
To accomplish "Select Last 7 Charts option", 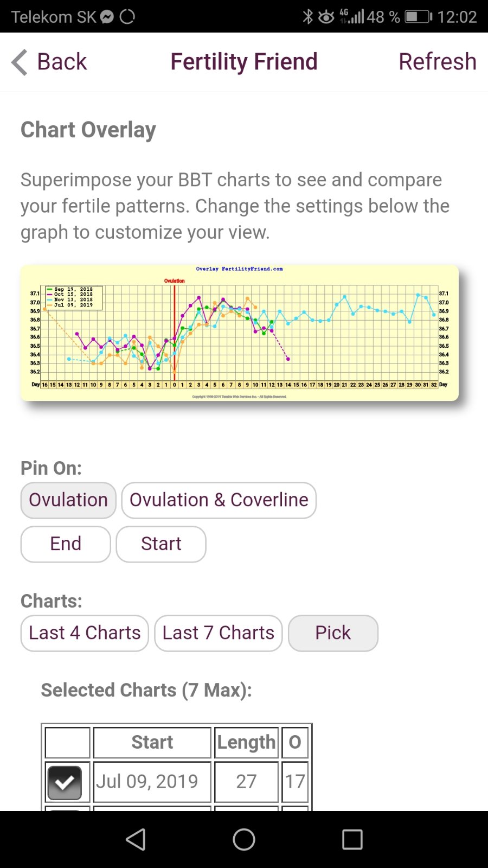I will (x=219, y=633).
